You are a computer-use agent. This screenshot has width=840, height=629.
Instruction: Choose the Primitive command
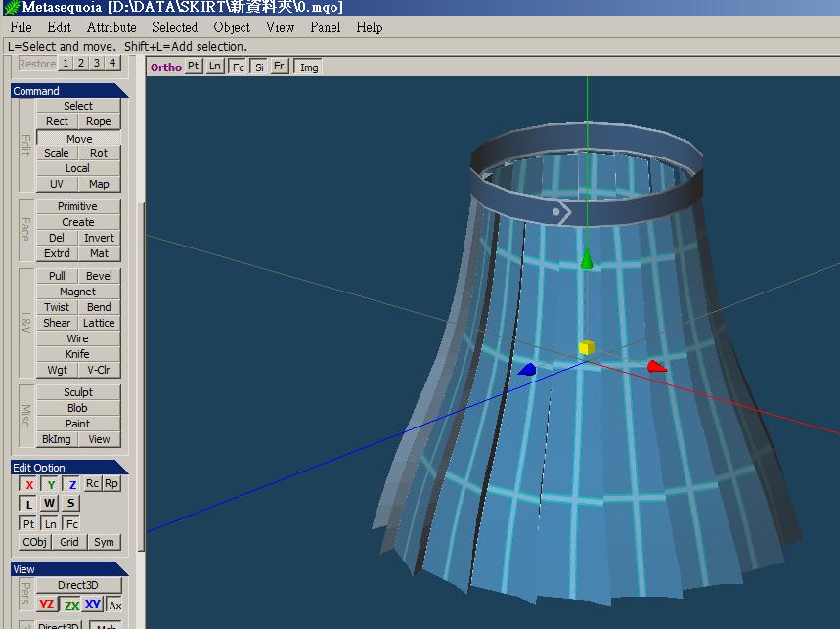pos(77,206)
